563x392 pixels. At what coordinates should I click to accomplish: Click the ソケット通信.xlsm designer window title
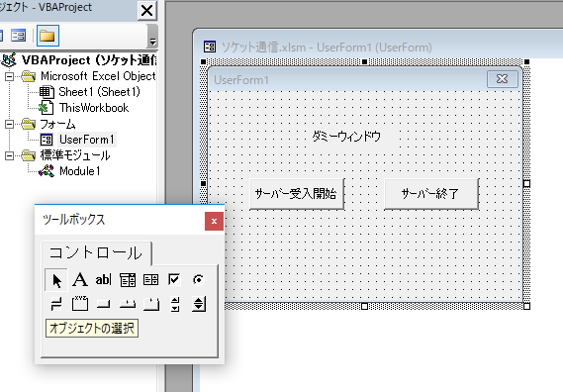327,48
